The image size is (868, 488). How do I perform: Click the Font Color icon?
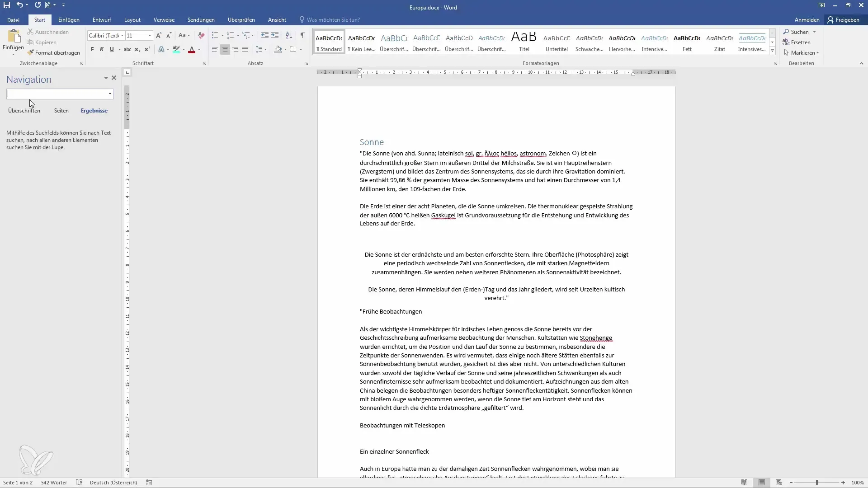pyautogui.click(x=191, y=49)
